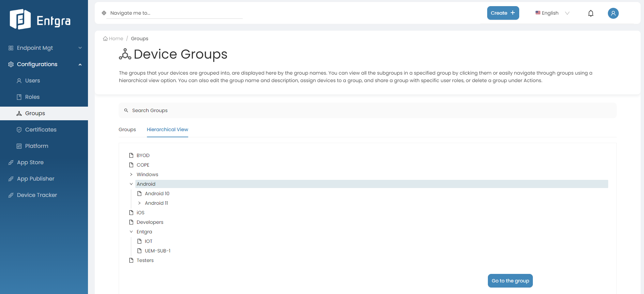Image resolution: width=644 pixels, height=294 pixels.
Task: Click the Home breadcrumb house icon
Action: click(105, 38)
